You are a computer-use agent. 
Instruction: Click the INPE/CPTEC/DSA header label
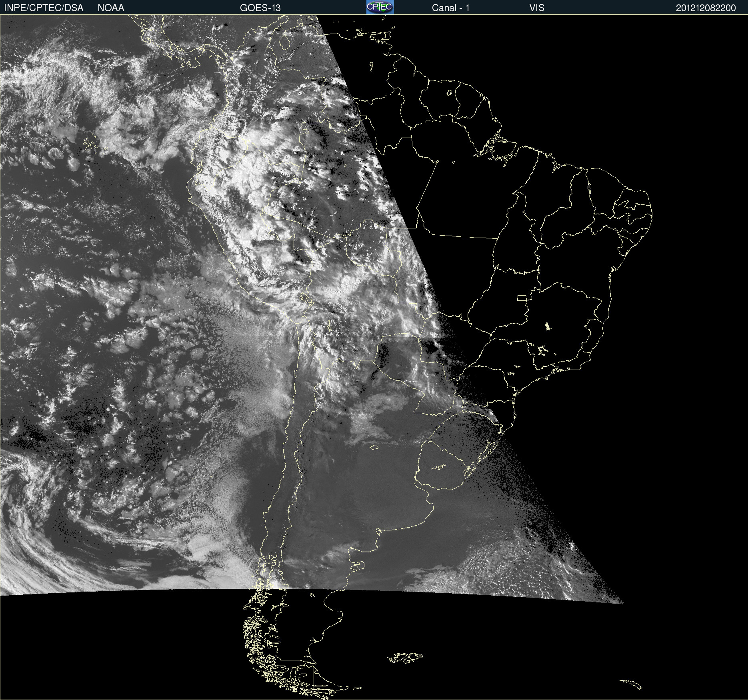pyautogui.click(x=44, y=8)
